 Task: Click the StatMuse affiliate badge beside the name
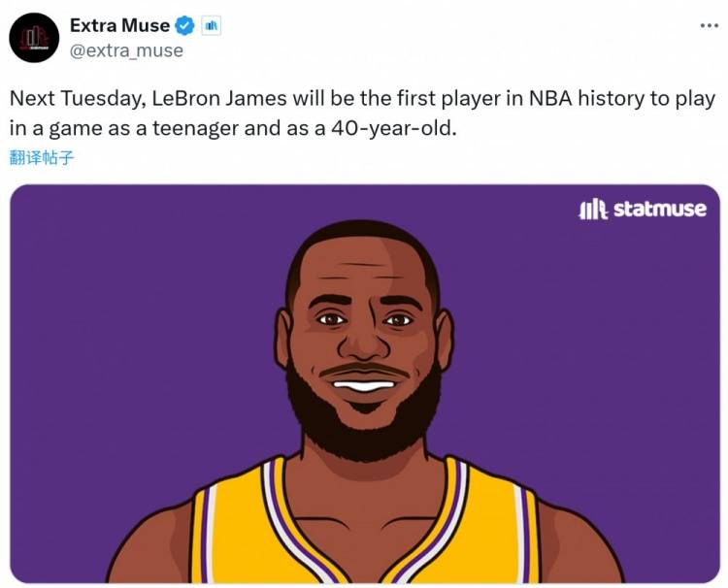(x=211, y=26)
